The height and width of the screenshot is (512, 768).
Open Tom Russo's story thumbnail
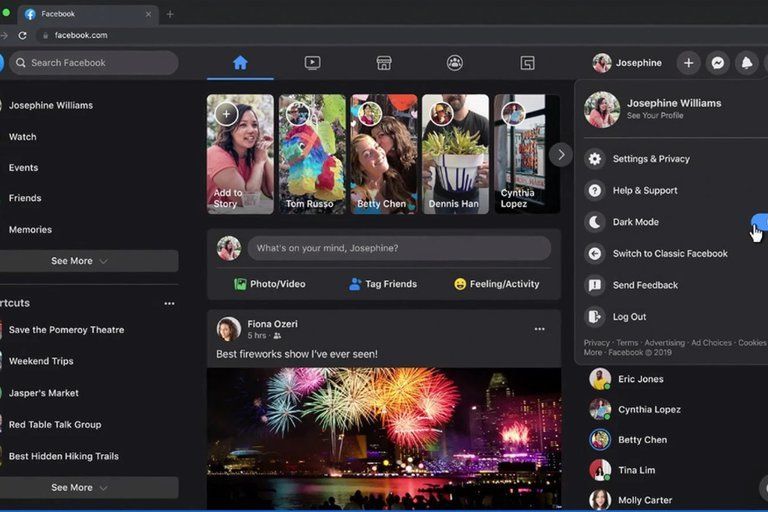coord(312,154)
